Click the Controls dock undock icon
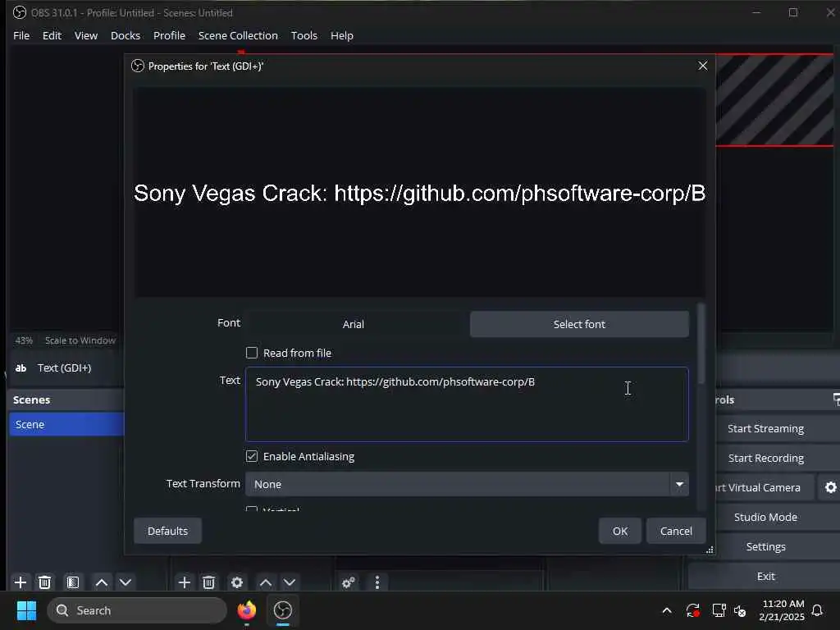This screenshot has width=840, height=630. (836, 399)
